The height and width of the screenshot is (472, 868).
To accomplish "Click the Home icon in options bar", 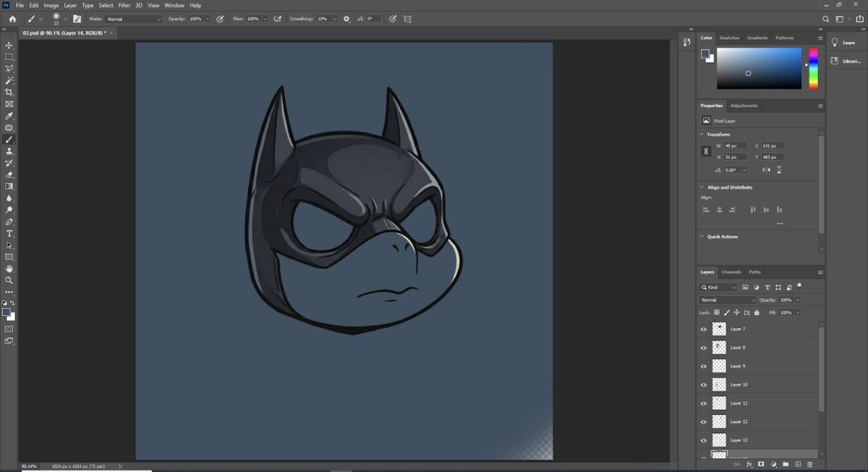I will click(x=12, y=19).
